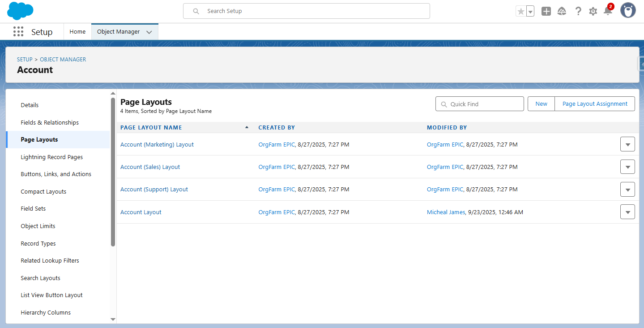Open the App Launcher grid icon
Image resolution: width=644 pixels, height=328 pixels.
tap(18, 32)
